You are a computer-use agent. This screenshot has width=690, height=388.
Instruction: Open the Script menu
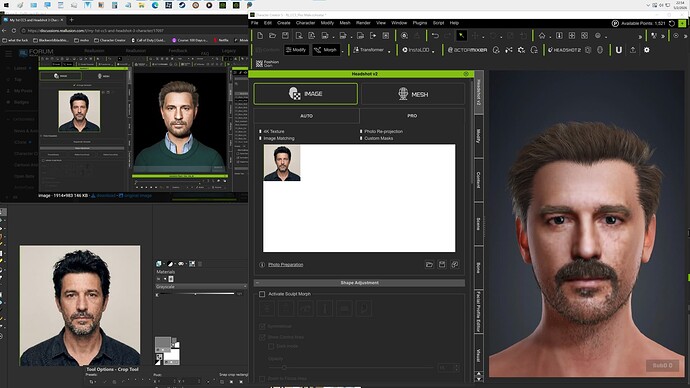(x=438, y=23)
